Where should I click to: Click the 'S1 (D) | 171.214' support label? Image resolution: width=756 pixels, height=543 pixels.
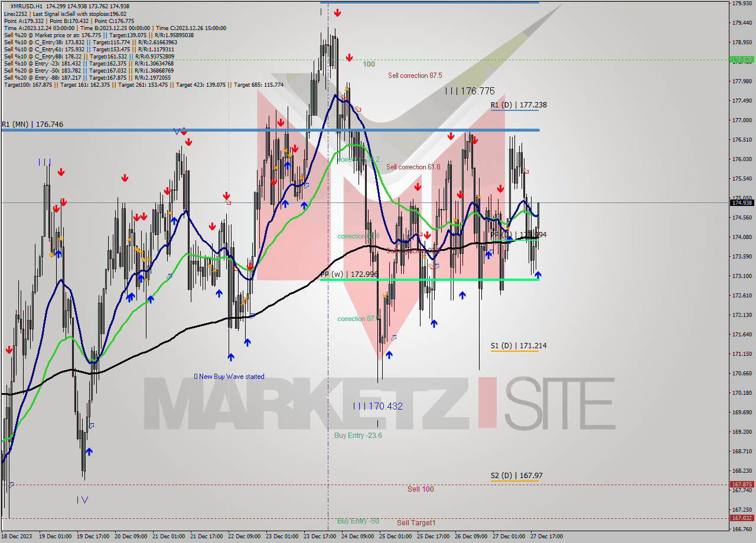coord(519,345)
